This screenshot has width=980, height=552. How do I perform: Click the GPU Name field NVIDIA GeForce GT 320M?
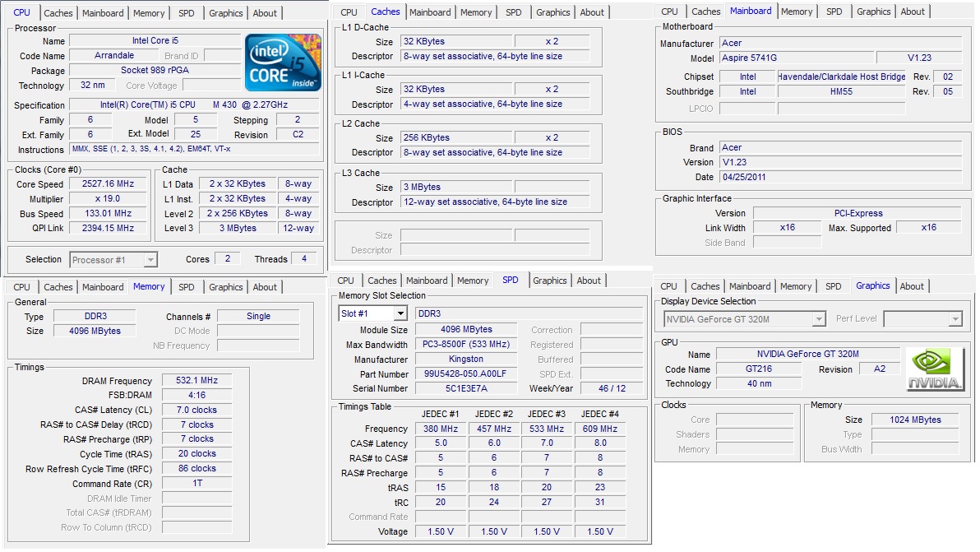pyautogui.click(x=807, y=355)
